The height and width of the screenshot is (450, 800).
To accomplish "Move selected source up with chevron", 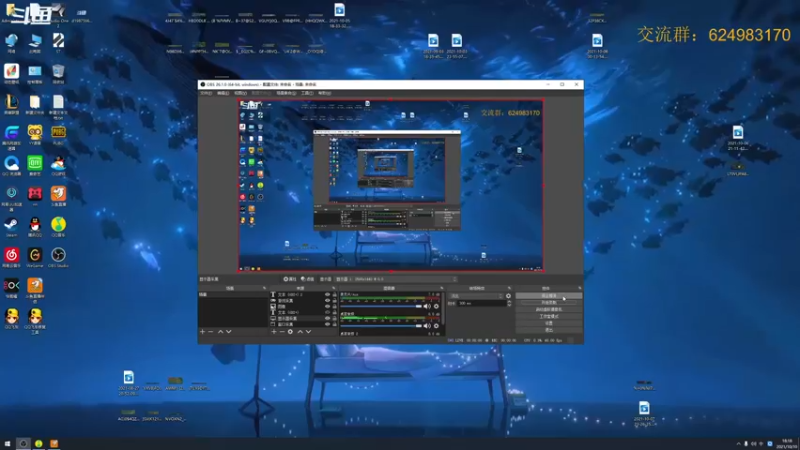I will [300, 332].
